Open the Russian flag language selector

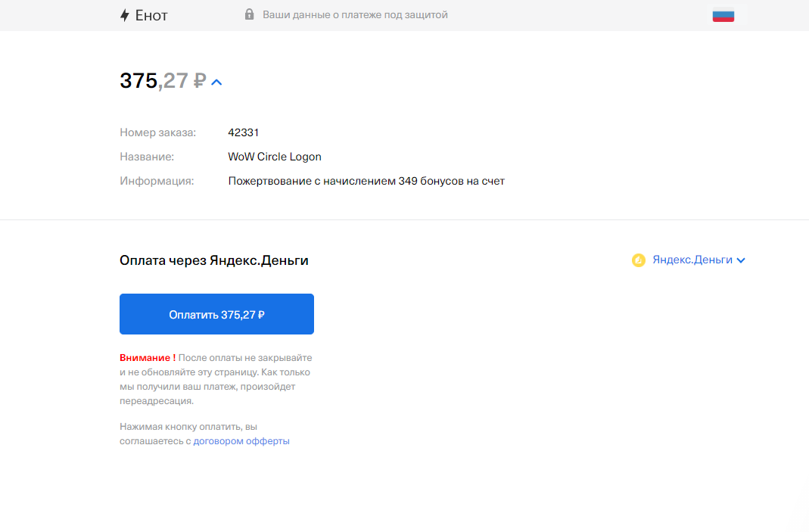(723, 15)
